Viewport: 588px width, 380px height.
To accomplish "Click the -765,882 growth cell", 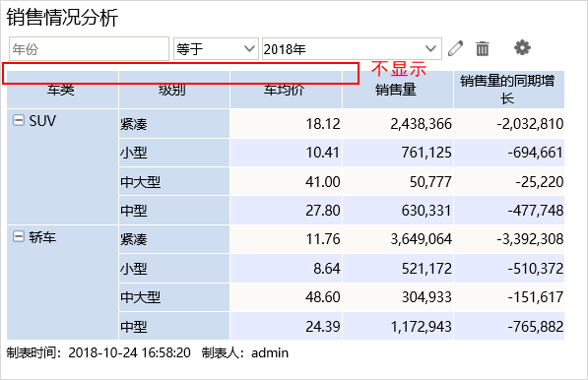I will (509, 326).
